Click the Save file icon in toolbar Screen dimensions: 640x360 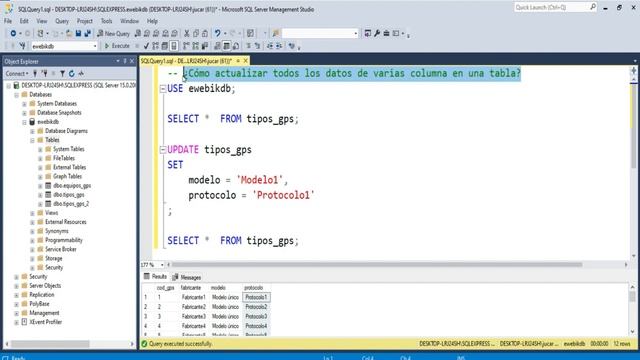78,33
